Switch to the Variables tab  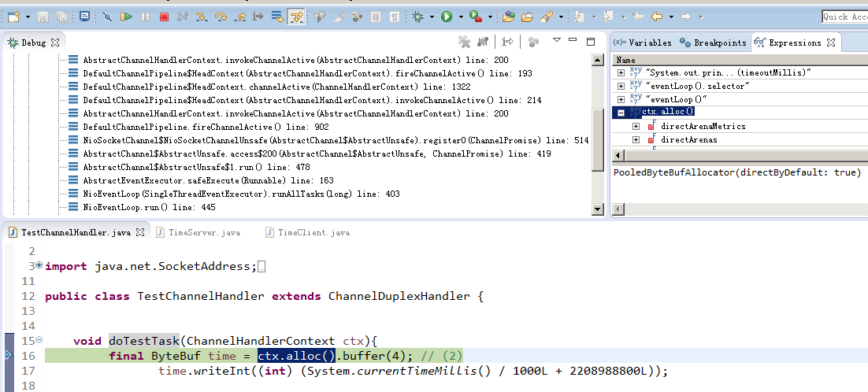[x=643, y=43]
